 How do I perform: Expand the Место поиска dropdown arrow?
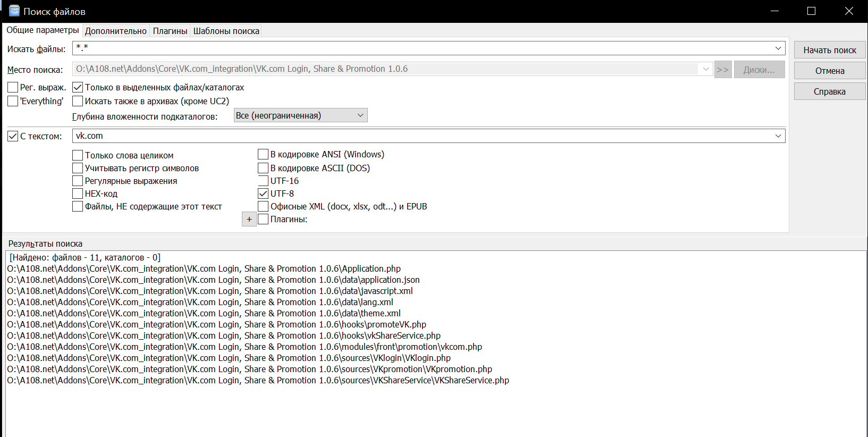(x=706, y=69)
